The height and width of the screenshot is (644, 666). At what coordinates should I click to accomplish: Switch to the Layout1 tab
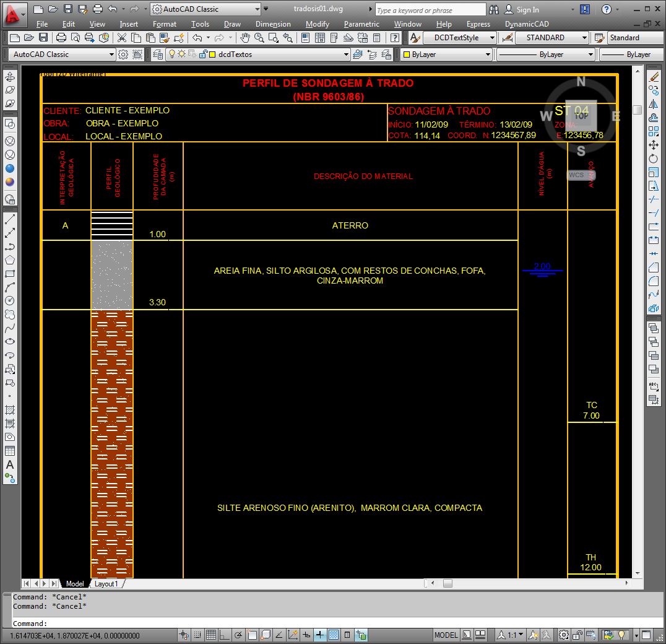coord(106,584)
